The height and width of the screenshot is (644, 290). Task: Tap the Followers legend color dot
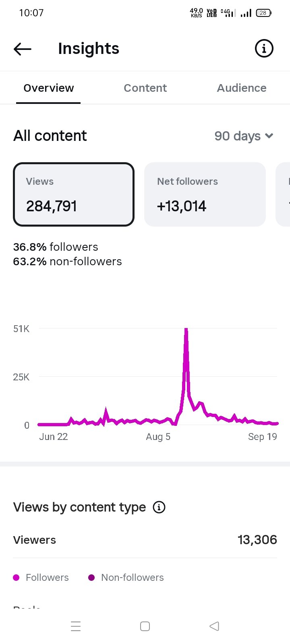[x=16, y=578]
